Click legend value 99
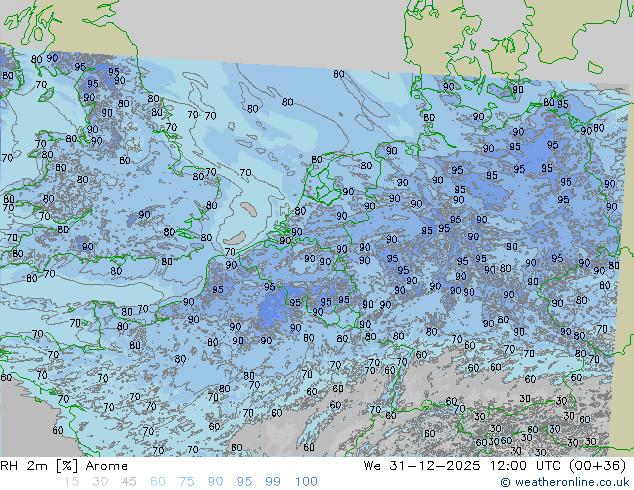 pyautogui.click(x=273, y=482)
